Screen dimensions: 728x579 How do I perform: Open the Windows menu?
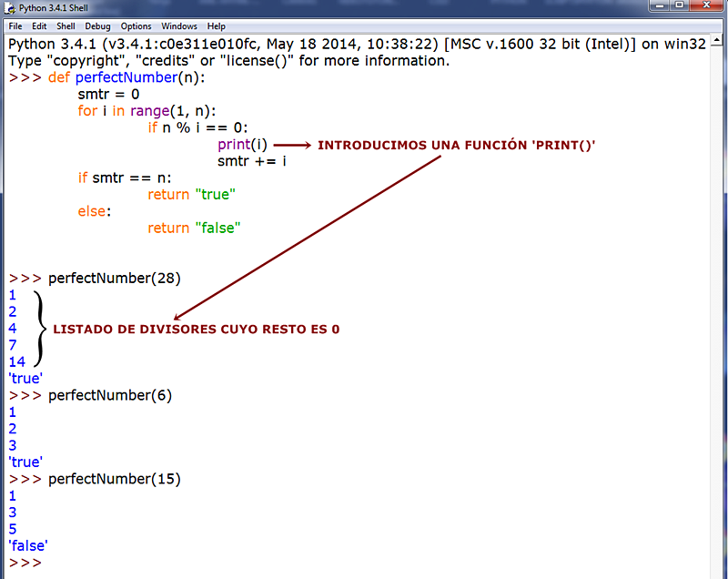click(x=178, y=25)
